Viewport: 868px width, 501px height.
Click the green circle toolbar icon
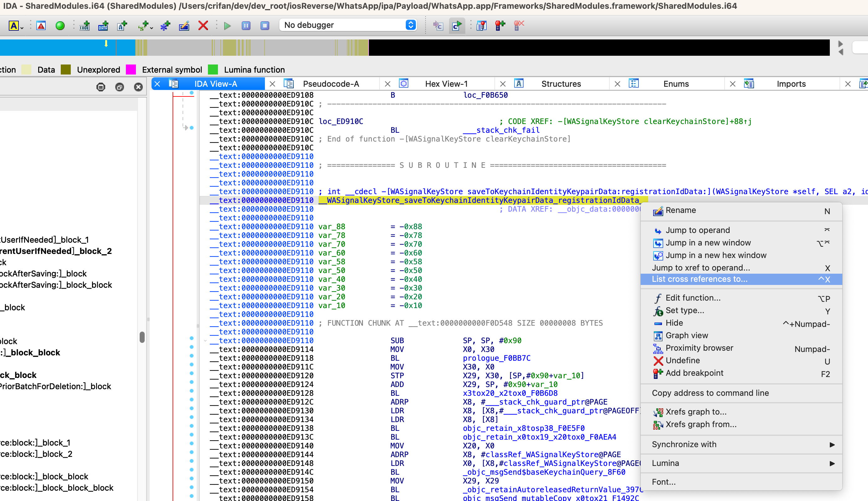pyautogui.click(x=60, y=25)
